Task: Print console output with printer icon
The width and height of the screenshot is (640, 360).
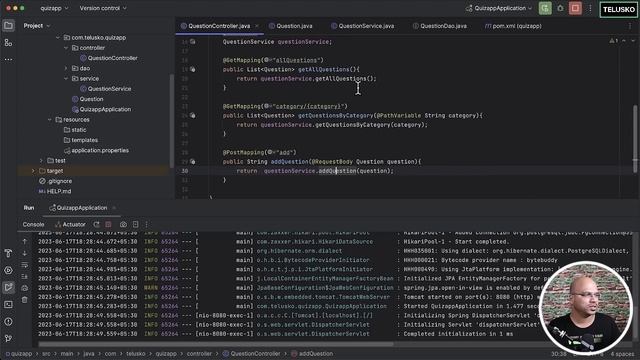Action: (25, 288)
